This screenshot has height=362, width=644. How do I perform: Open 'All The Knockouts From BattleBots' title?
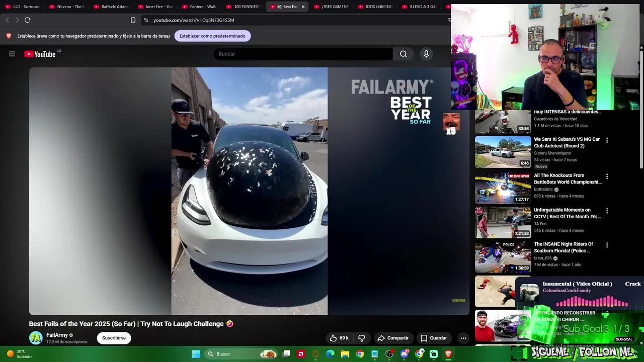pyautogui.click(x=568, y=178)
